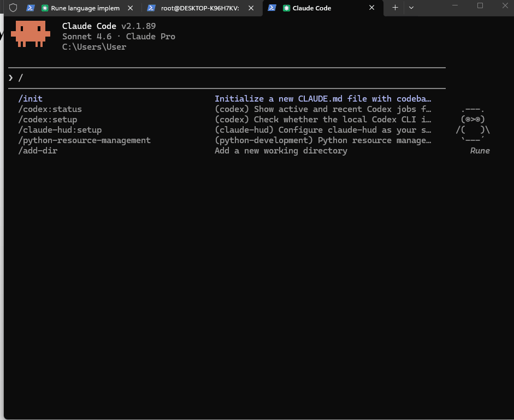The height and width of the screenshot is (420, 514).
Task: Click the shield icon in title bar
Action: coord(13,8)
